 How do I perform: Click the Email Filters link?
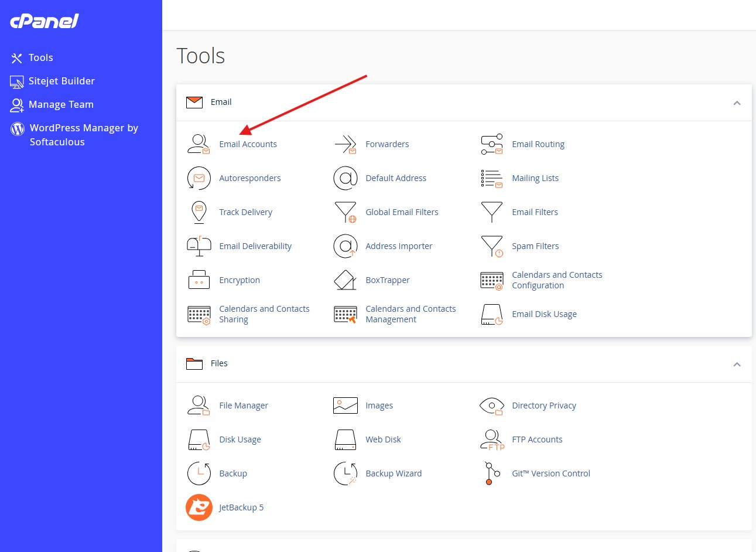pyautogui.click(x=535, y=212)
